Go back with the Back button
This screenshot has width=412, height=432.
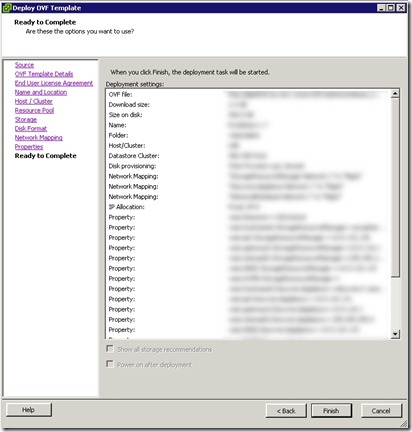pos(286,411)
